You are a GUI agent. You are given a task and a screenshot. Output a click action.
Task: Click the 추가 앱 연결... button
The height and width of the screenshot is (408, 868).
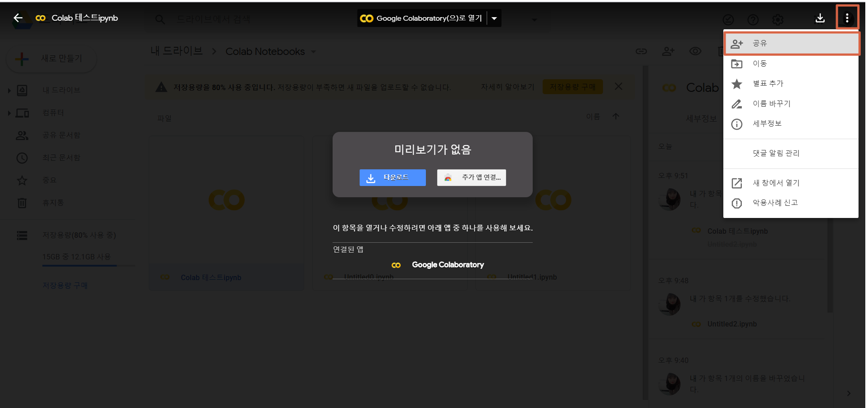pos(471,178)
